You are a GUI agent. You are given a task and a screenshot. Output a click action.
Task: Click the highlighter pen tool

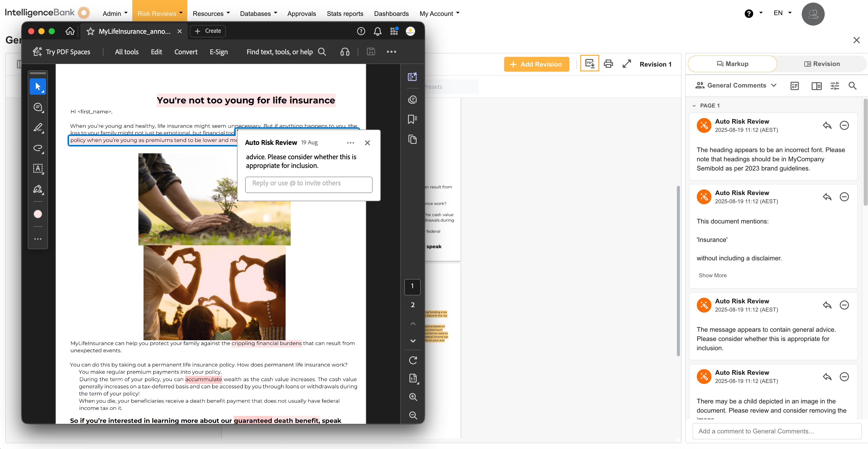pyautogui.click(x=38, y=127)
